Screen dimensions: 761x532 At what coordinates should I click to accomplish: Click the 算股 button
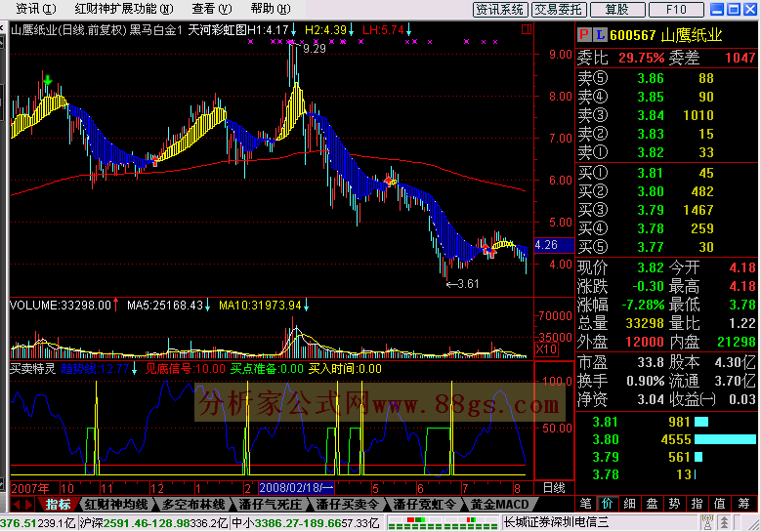coord(617,9)
